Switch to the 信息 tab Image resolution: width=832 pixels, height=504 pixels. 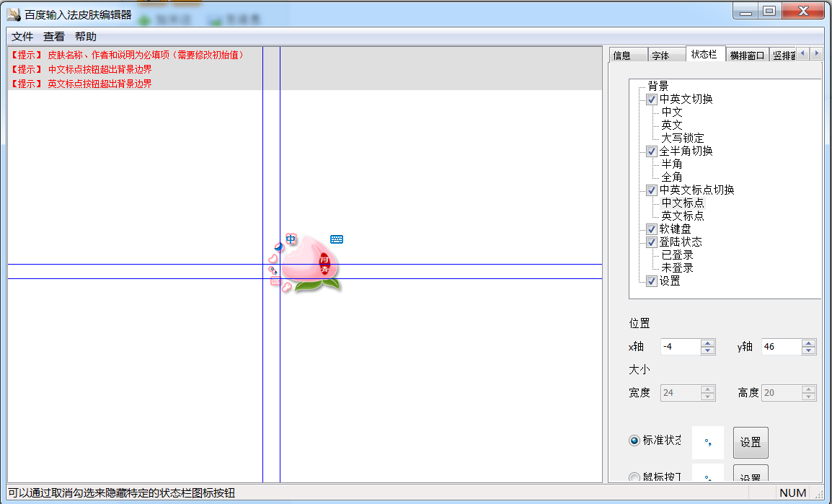628,56
